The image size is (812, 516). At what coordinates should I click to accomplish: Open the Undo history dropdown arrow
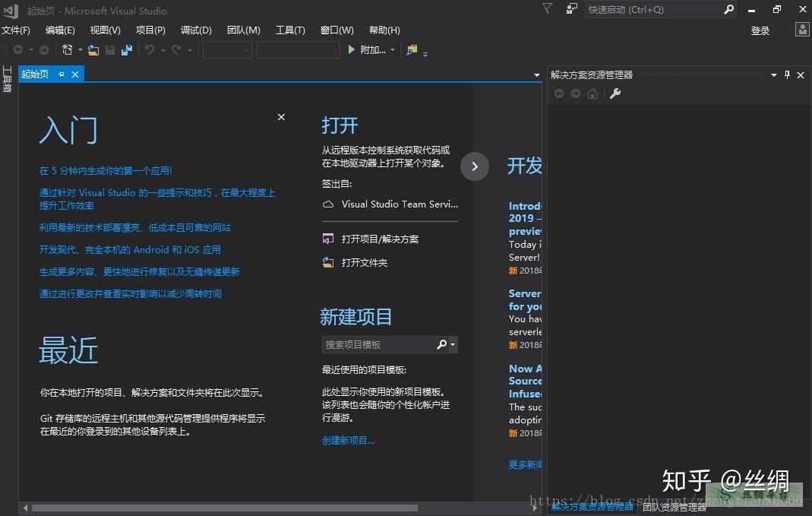163,49
